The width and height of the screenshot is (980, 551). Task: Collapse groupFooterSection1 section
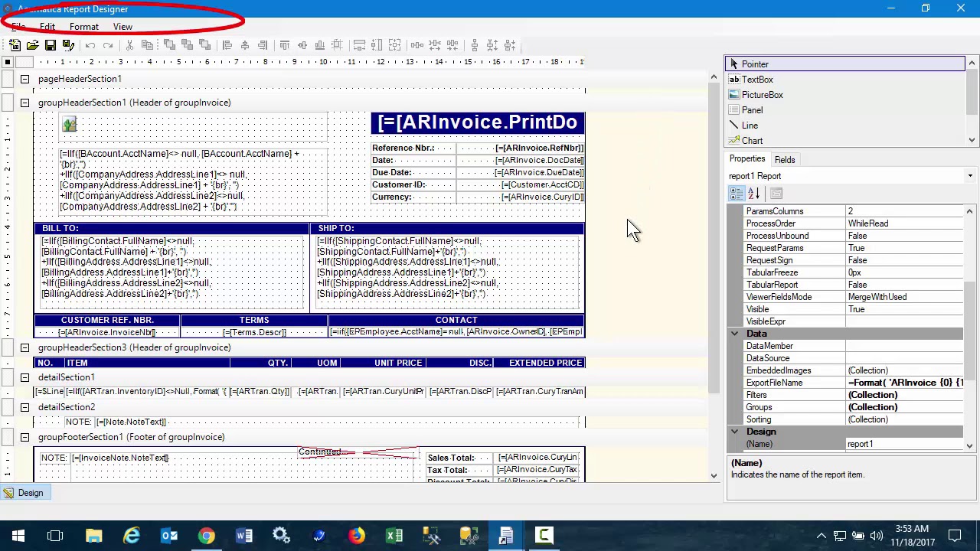click(24, 437)
